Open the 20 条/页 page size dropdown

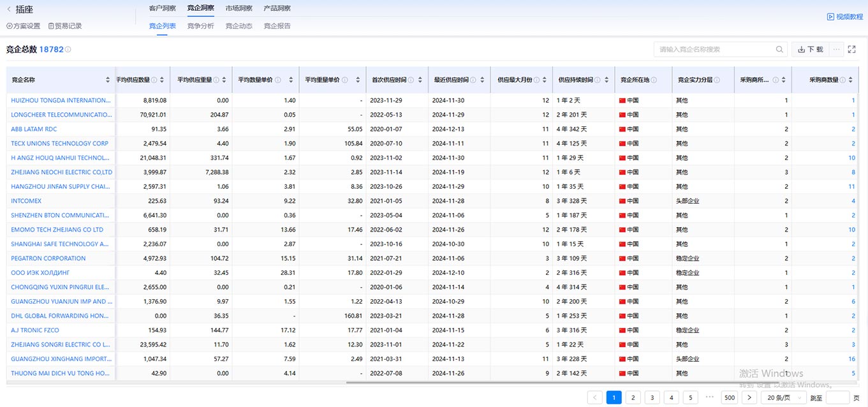coord(783,397)
